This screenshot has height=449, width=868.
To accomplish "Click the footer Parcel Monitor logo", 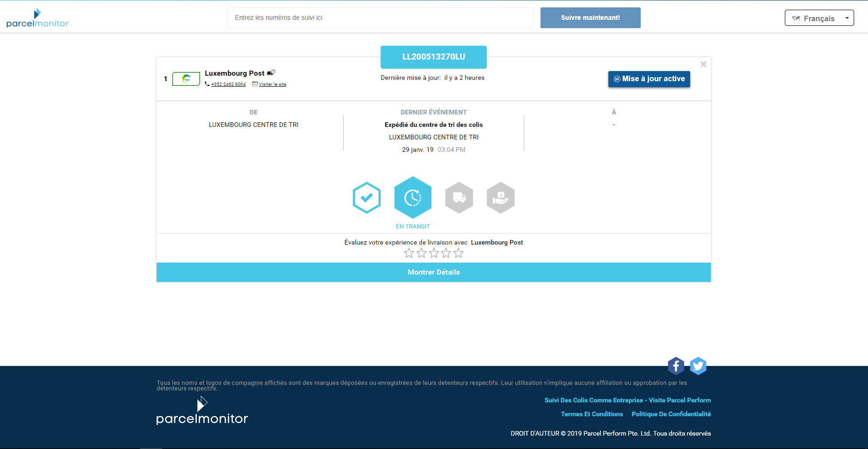I will (x=202, y=410).
